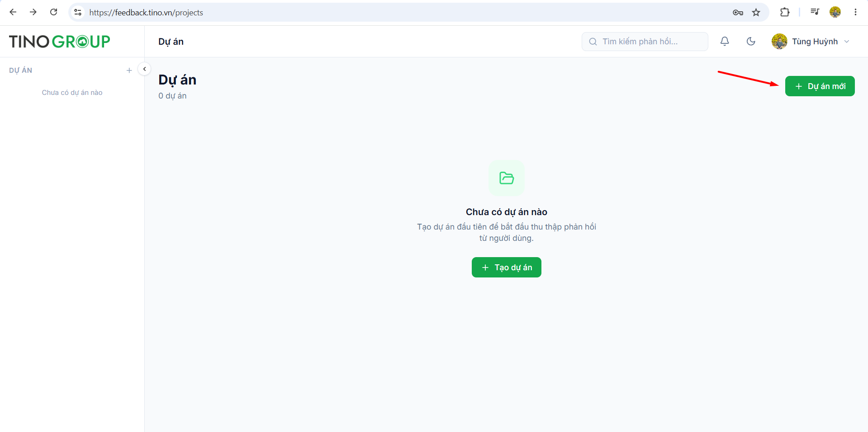Collapse the sidebar with the chevron button
Screen dimensions: 868x432
pyautogui.click(x=144, y=69)
